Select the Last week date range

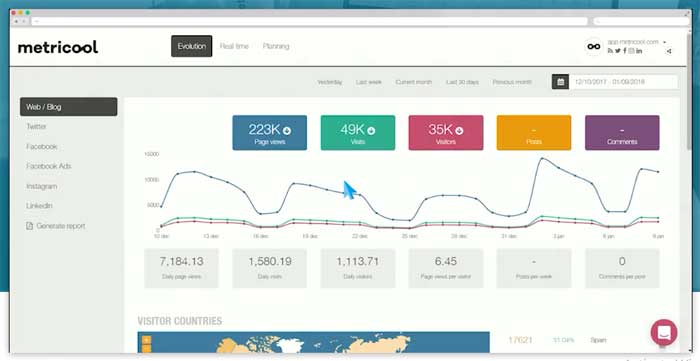369,82
